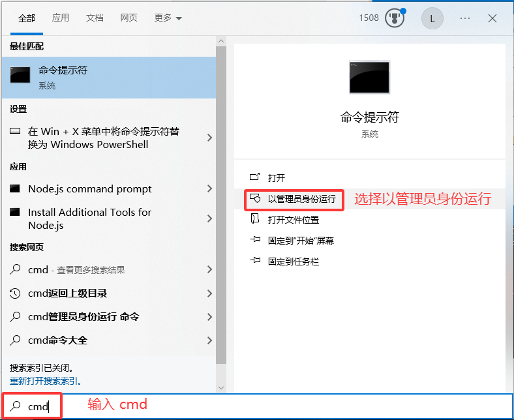Open the three-dot options menu

(465, 18)
